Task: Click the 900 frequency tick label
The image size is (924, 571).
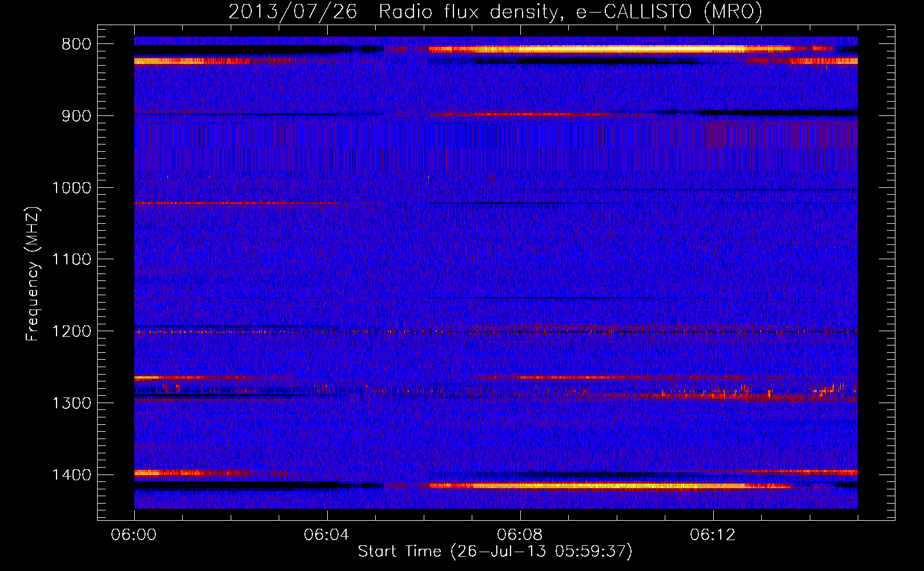Action: tap(77, 116)
